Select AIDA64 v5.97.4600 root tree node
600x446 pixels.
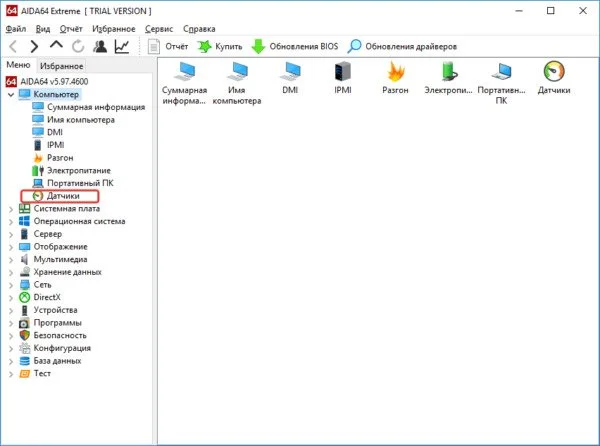click(54, 81)
